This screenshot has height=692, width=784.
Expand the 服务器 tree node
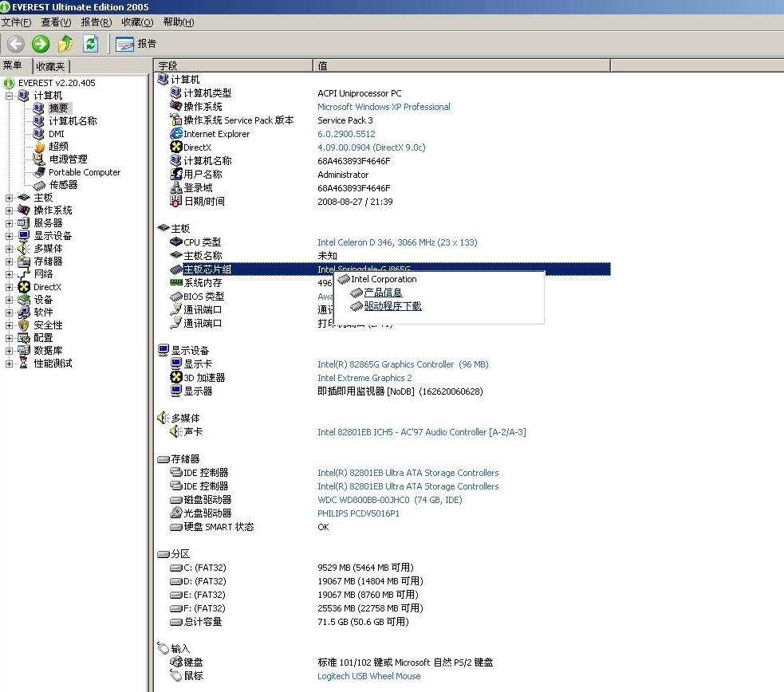(9, 223)
